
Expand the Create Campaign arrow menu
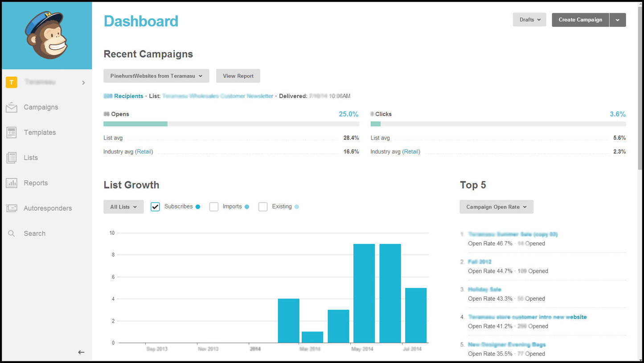pyautogui.click(x=618, y=20)
